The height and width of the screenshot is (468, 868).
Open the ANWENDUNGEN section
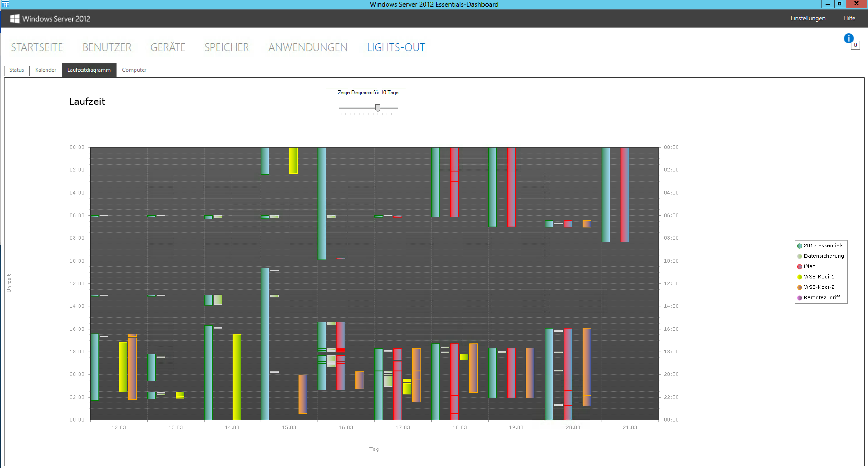[308, 47]
